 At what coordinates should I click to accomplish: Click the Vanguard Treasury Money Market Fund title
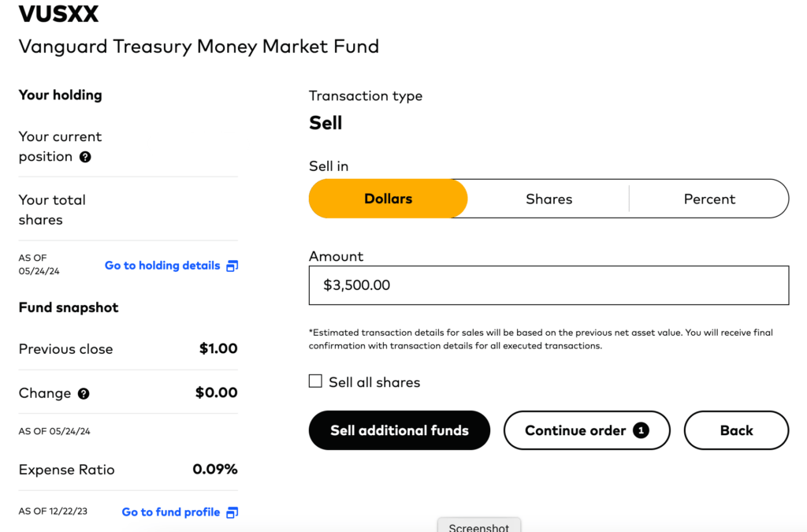click(199, 47)
